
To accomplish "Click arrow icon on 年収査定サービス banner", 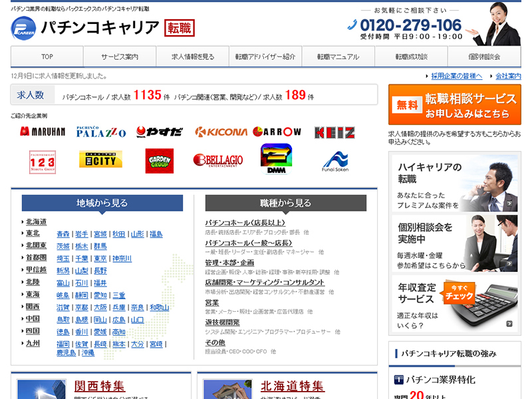I will [x=509, y=324].
